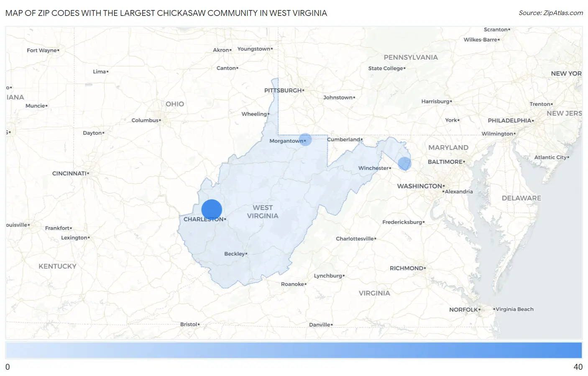This screenshot has width=588, height=376.
Task: Click the Scranton city label
Action: pos(496,30)
